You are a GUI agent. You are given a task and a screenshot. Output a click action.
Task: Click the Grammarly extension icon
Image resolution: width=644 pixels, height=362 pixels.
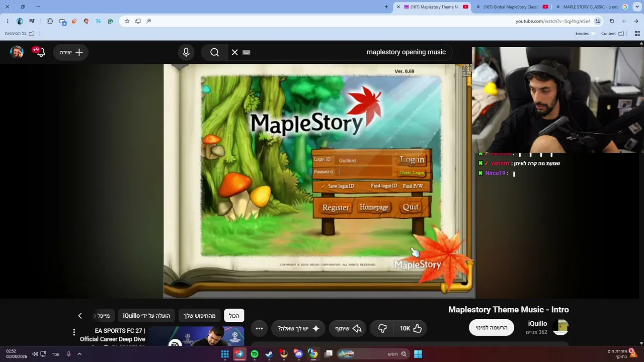click(x=110, y=21)
